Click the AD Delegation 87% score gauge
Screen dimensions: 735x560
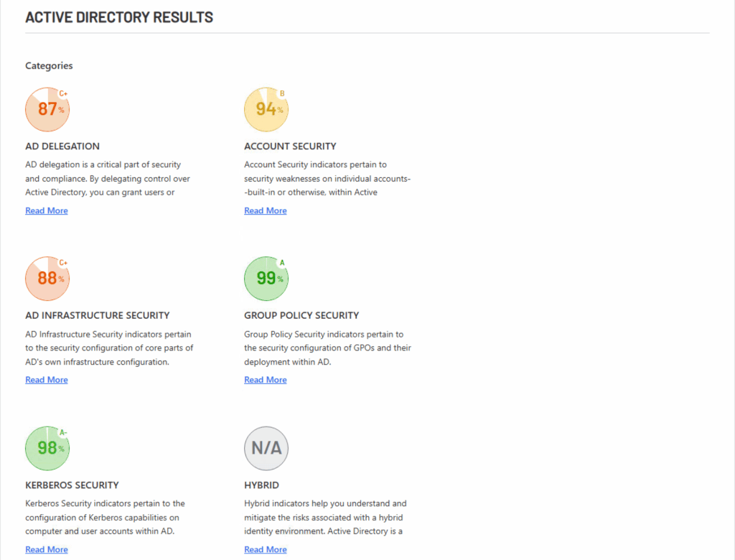[x=47, y=109]
